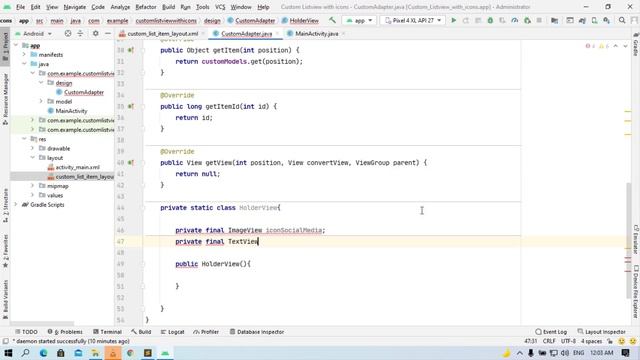Open the Logcat tool window
The image size is (640, 360).
tap(172, 332)
